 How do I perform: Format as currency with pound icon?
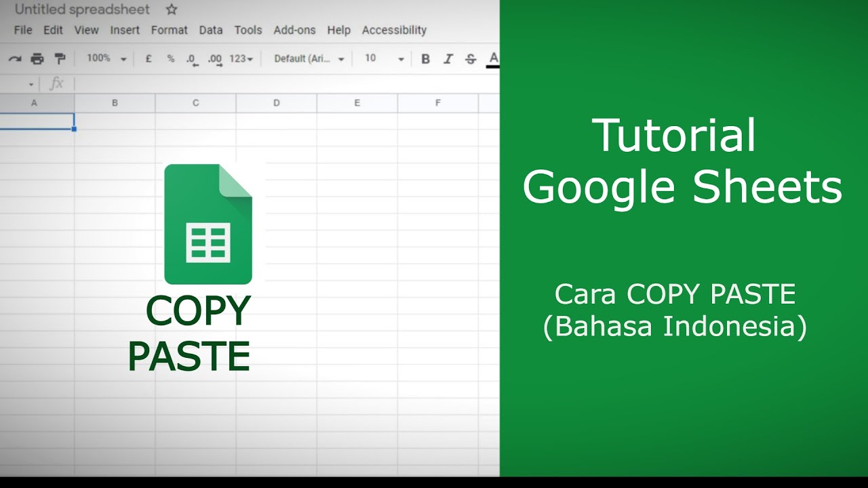coord(149,59)
